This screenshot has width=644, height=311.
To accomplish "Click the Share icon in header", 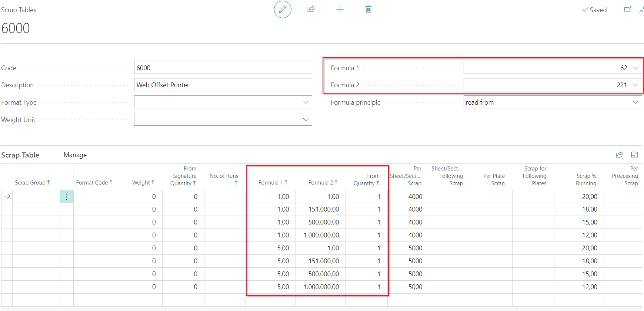I will (x=311, y=9).
